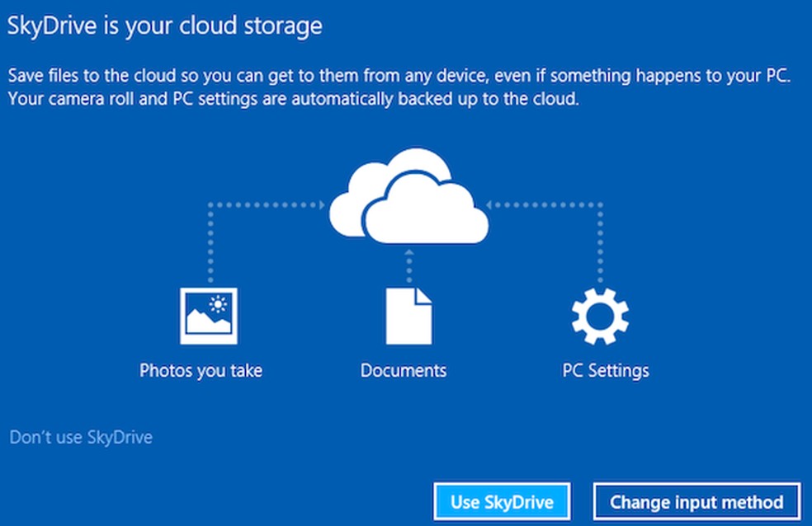Click the Change input method button

pyautogui.click(x=696, y=501)
